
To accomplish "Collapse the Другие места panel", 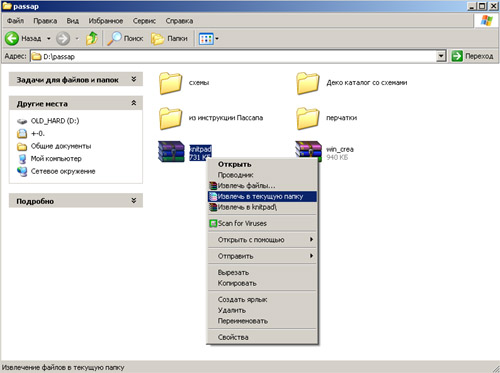I will [x=134, y=103].
